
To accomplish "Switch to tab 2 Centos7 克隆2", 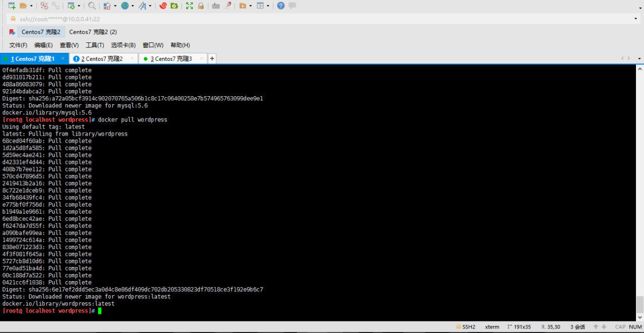I will coord(102,59).
